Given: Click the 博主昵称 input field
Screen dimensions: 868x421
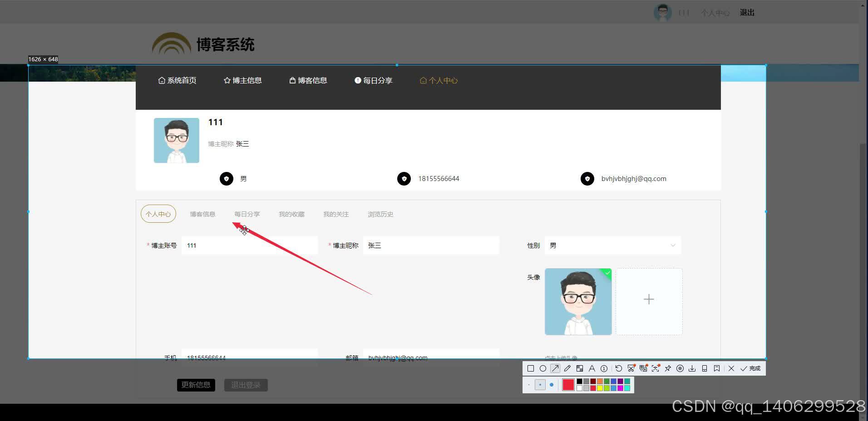Looking at the screenshot, I should [x=431, y=245].
